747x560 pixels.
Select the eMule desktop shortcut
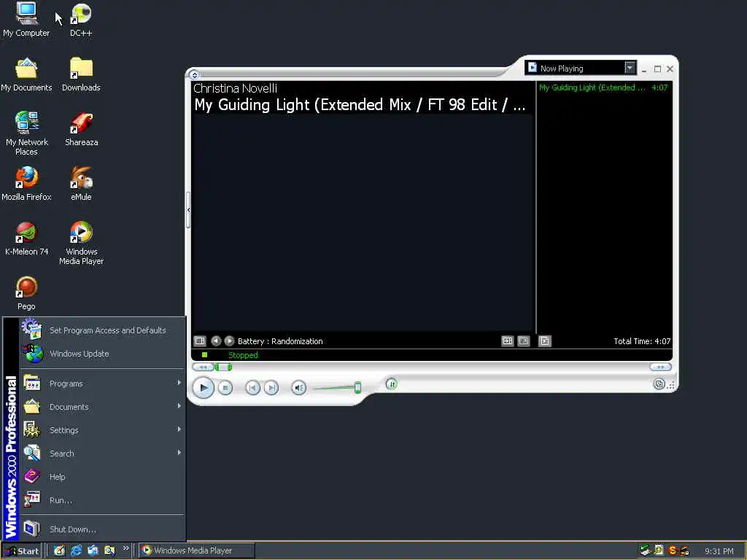pyautogui.click(x=81, y=184)
